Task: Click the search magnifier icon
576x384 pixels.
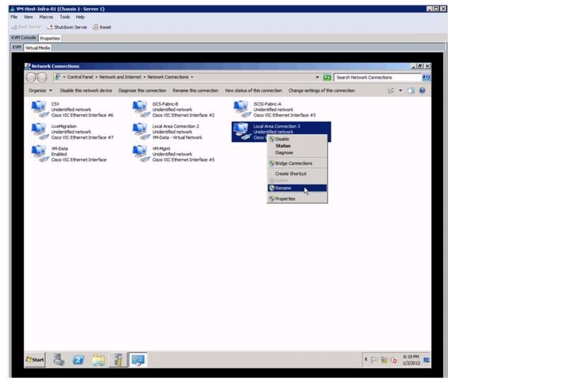Action: (x=426, y=78)
